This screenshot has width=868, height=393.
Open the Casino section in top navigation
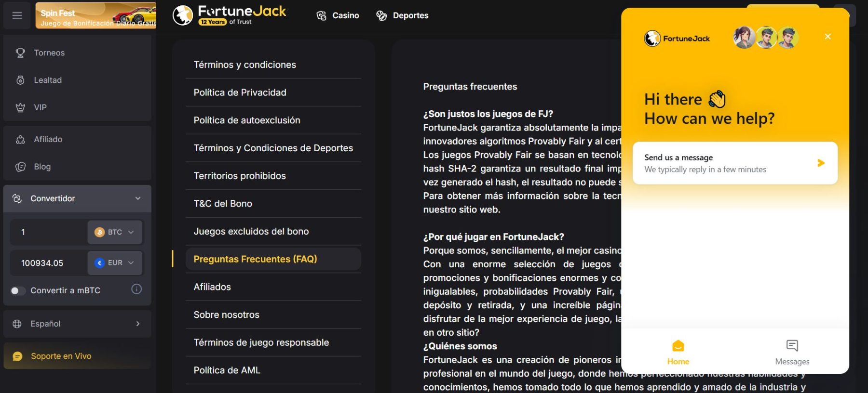(x=338, y=15)
